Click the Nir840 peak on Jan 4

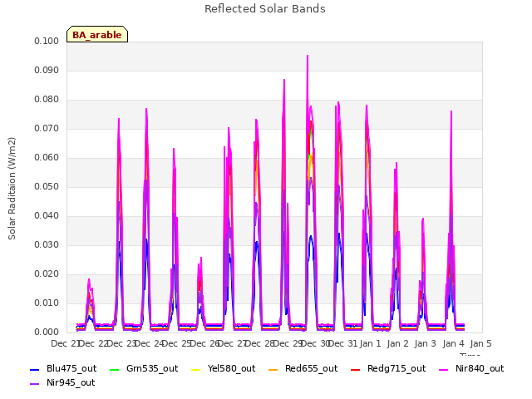pyautogui.click(x=451, y=111)
